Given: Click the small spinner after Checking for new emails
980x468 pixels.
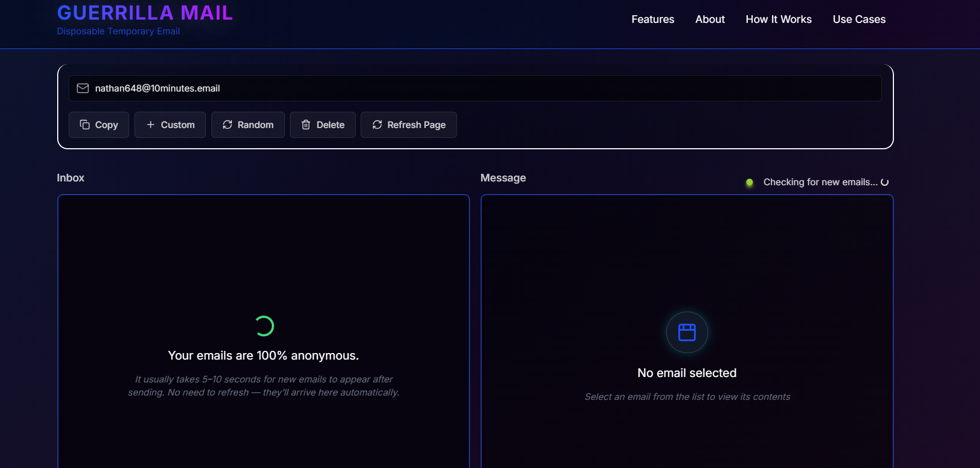Looking at the screenshot, I should click(885, 183).
